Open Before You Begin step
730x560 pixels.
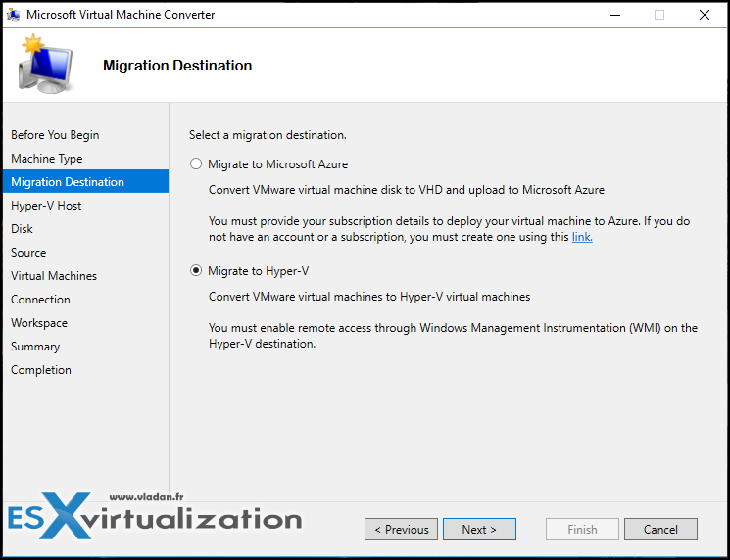click(x=55, y=135)
